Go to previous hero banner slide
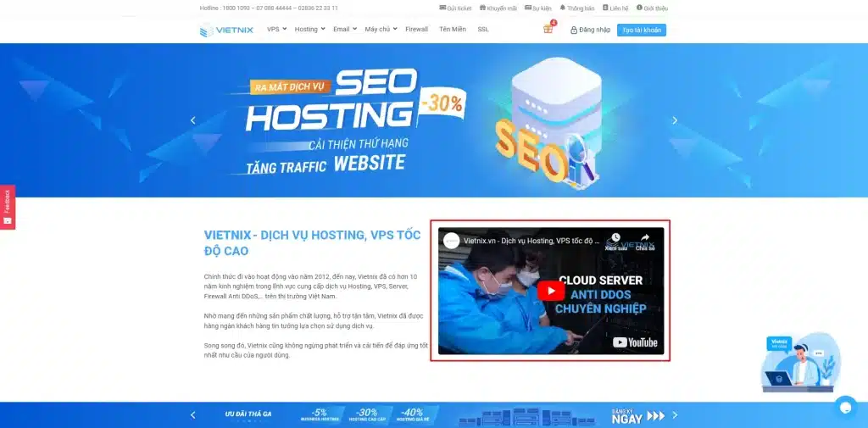 coord(192,120)
